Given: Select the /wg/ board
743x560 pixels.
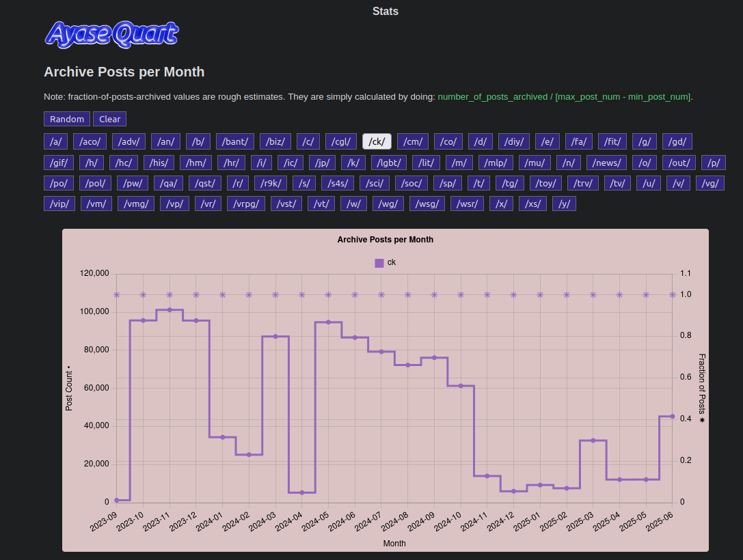Looking at the screenshot, I should click(x=388, y=204).
